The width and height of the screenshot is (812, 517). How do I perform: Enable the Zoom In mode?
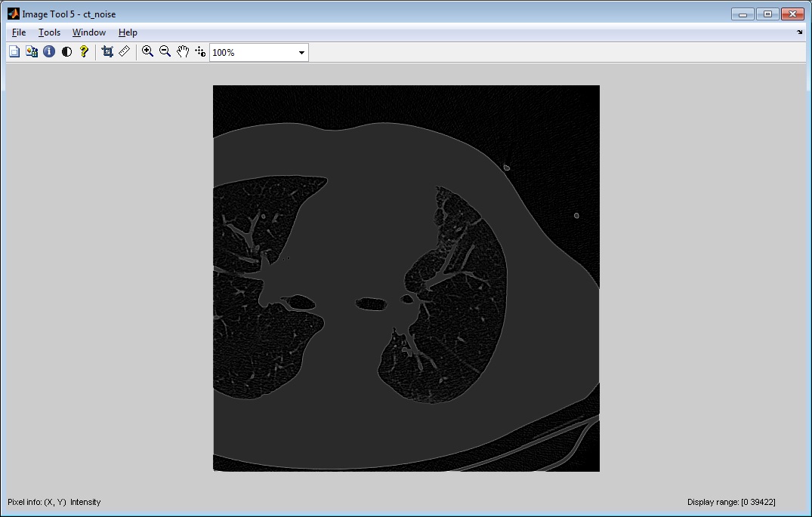[x=147, y=51]
